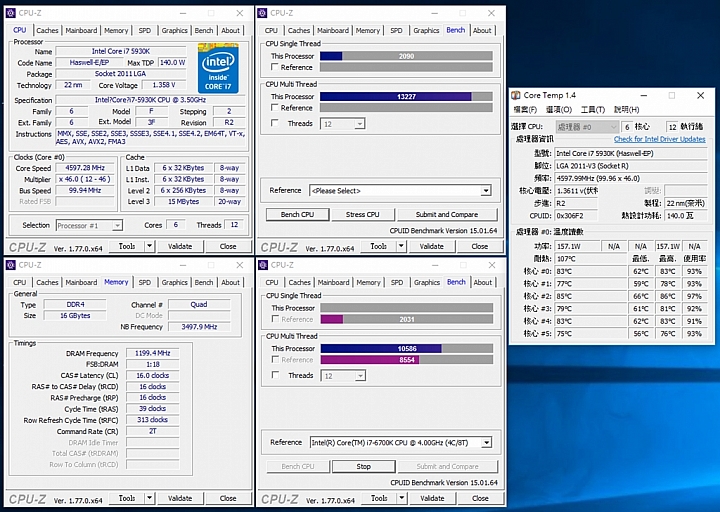This screenshot has width=720, height=512.
Task: Click the 13227 multi thread score bar
Action: [x=406, y=96]
